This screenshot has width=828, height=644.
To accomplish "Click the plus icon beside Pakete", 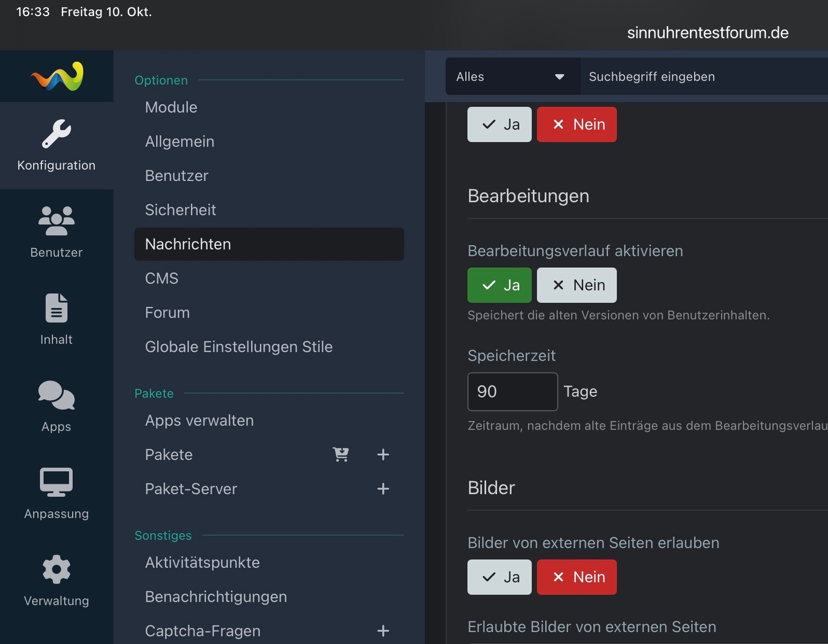I will 383,455.
